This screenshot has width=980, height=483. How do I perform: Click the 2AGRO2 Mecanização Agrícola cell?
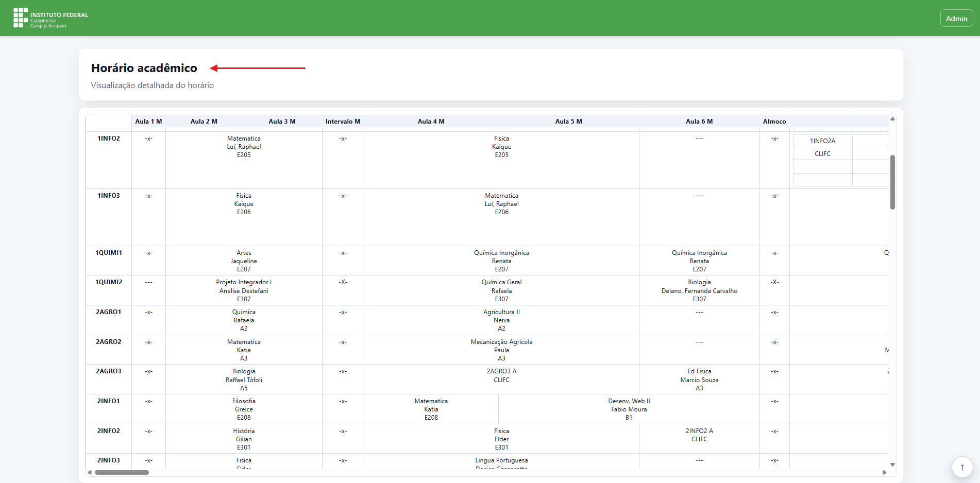point(501,350)
